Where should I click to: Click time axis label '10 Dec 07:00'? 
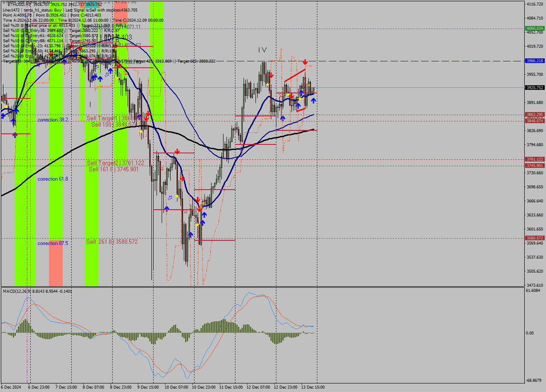point(176,387)
